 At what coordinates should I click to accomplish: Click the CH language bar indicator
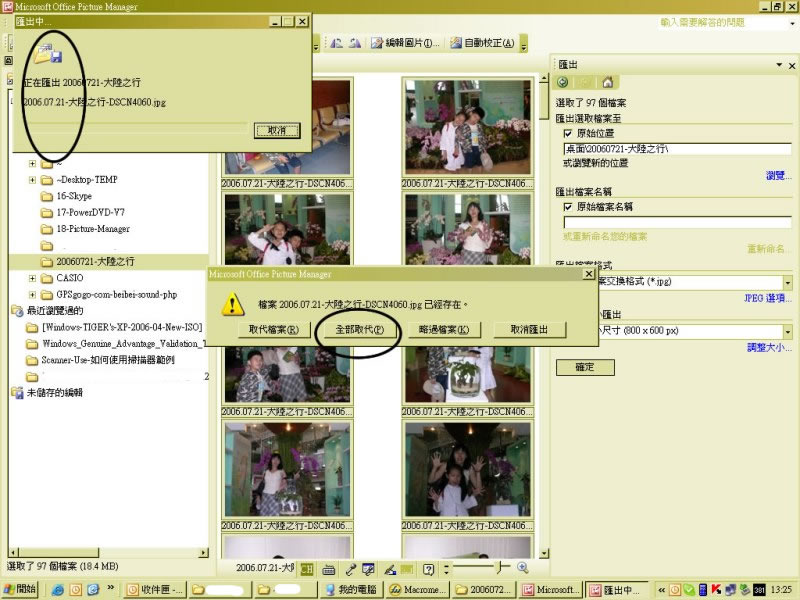[x=307, y=569]
